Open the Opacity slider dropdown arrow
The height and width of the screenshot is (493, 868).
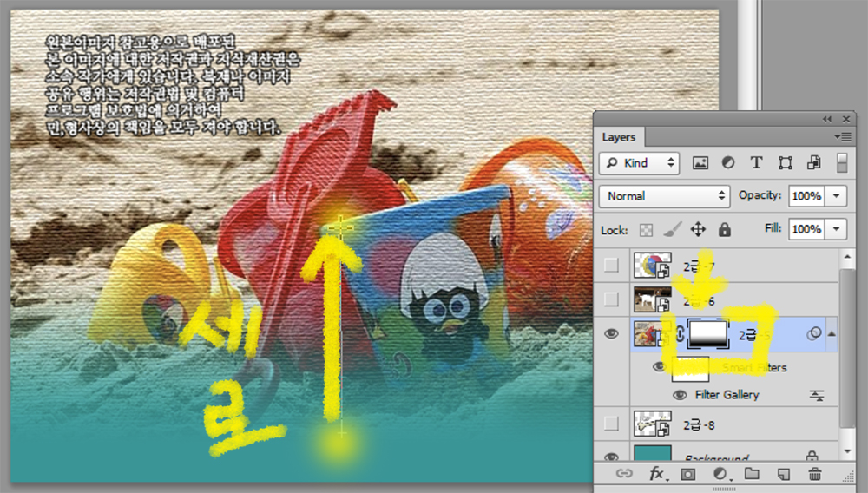coord(836,196)
